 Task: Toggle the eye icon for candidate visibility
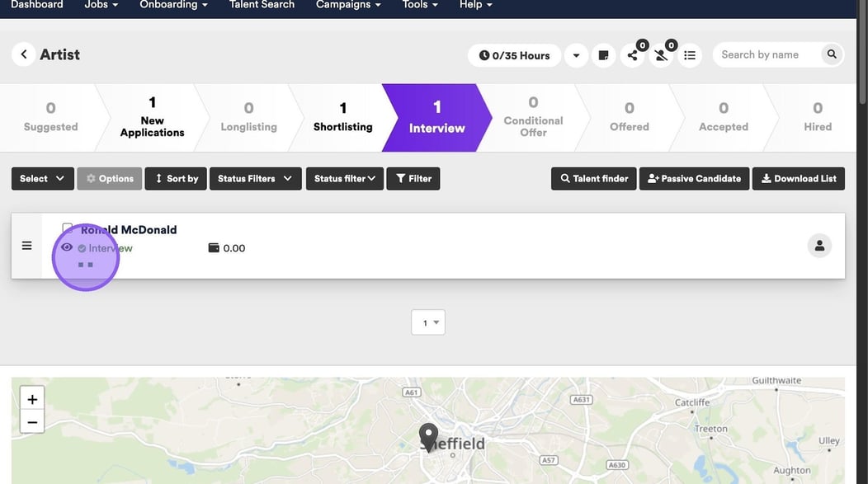pos(67,247)
